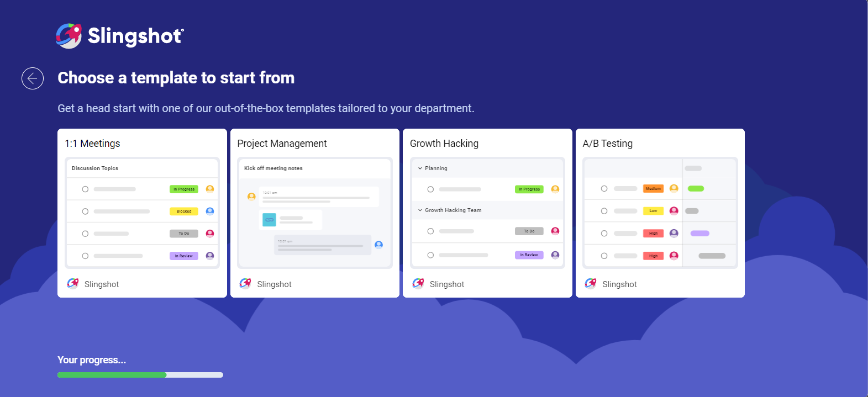Click the Discussion Topics header

(95, 168)
